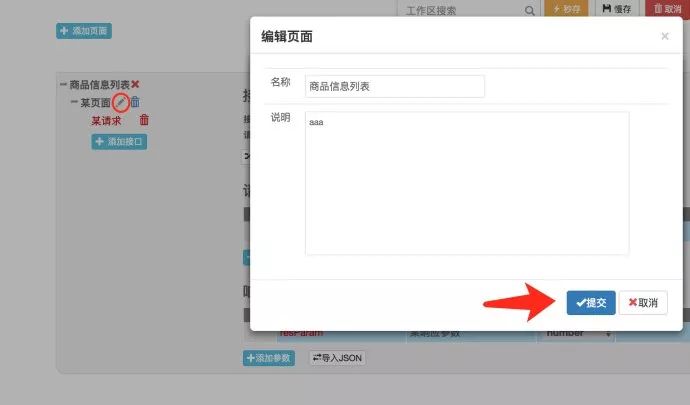Select the 商品信息列表 tree item label

(99, 85)
